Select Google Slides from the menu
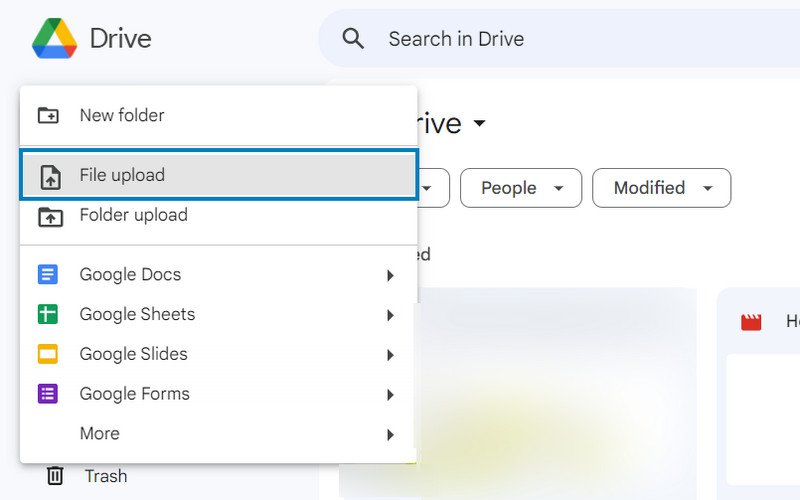 (x=218, y=354)
